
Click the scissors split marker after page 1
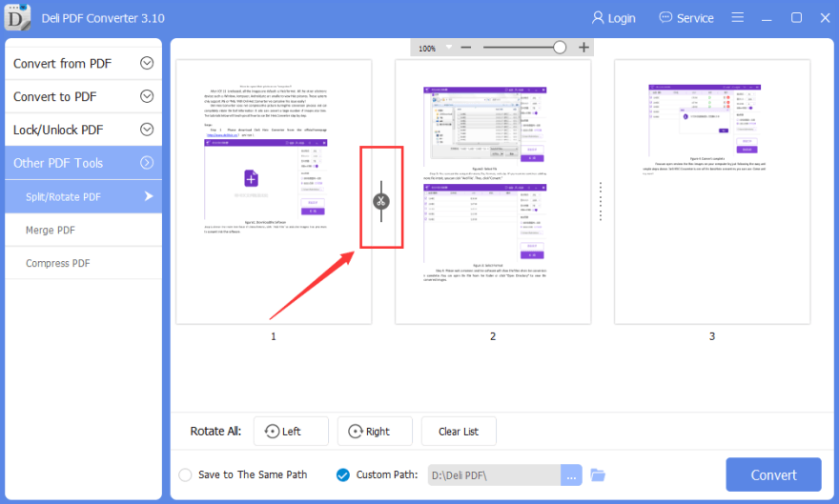pos(381,201)
